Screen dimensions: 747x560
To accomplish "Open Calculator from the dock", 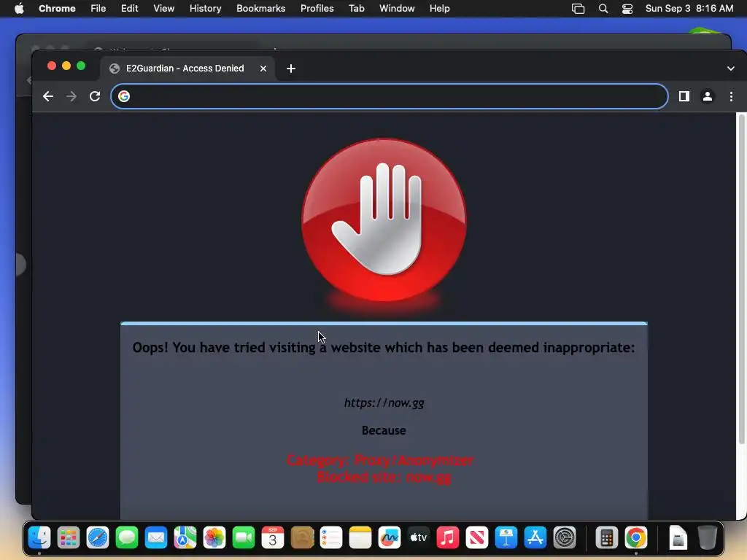I will click(x=606, y=538).
